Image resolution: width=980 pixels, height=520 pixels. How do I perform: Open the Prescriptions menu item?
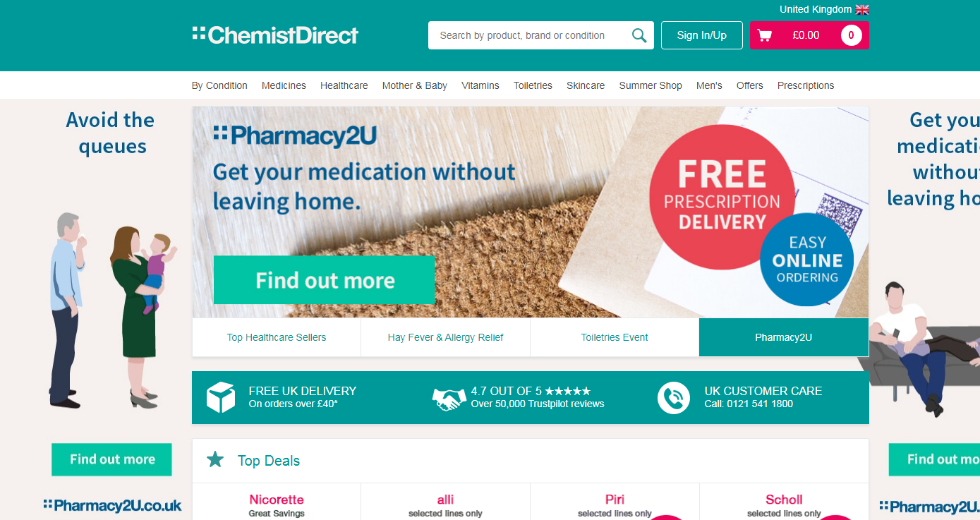[x=806, y=85]
